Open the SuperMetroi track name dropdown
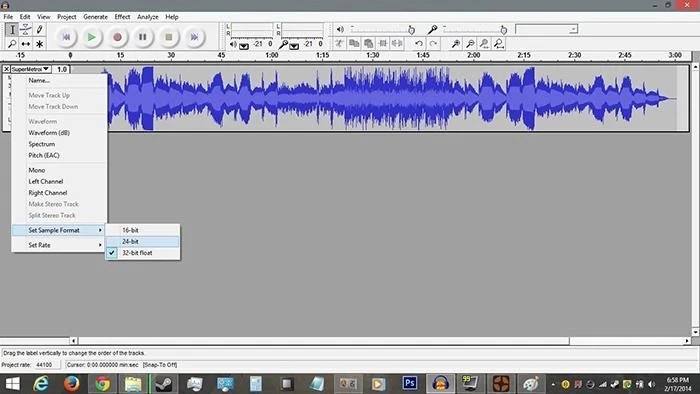Viewport: 700px width, 394px height. coord(30,69)
